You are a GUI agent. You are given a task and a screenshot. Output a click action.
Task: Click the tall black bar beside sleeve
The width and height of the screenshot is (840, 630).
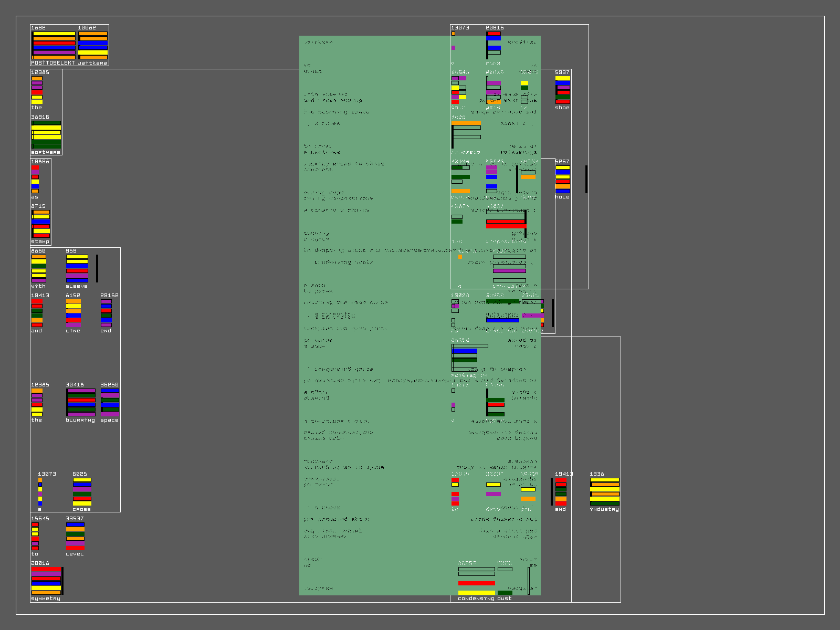point(97,268)
